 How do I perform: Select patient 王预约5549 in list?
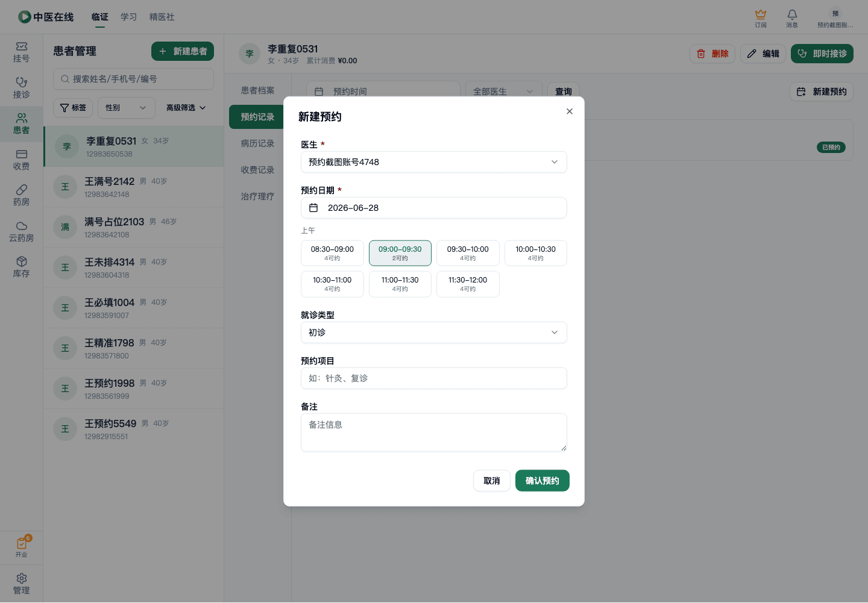click(x=133, y=430)
